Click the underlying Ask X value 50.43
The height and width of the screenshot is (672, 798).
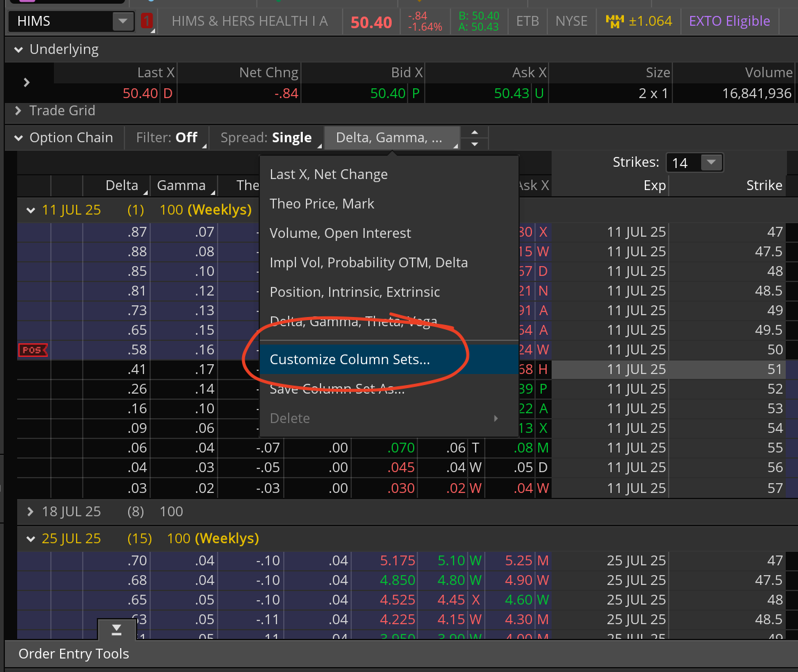point(512,93)
